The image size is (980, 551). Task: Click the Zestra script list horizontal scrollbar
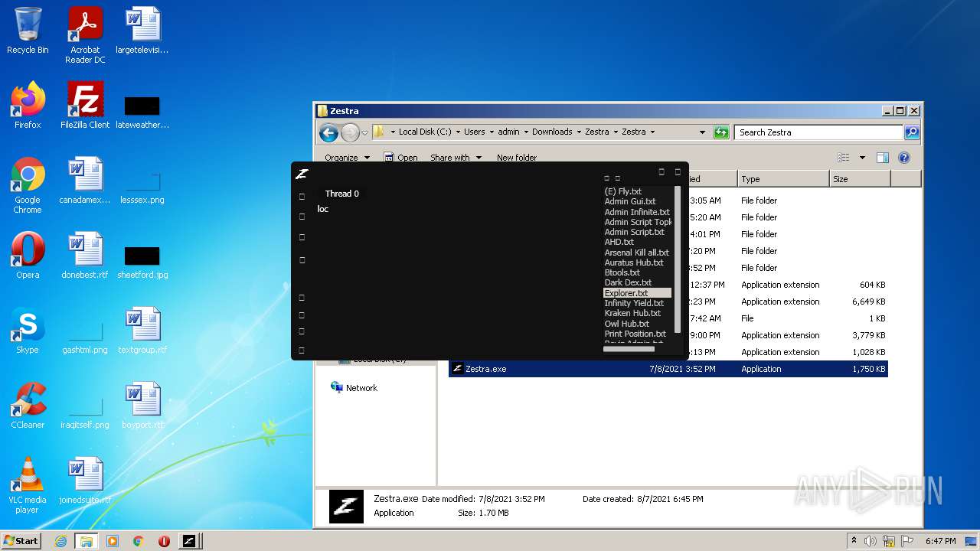click(629, 349)
